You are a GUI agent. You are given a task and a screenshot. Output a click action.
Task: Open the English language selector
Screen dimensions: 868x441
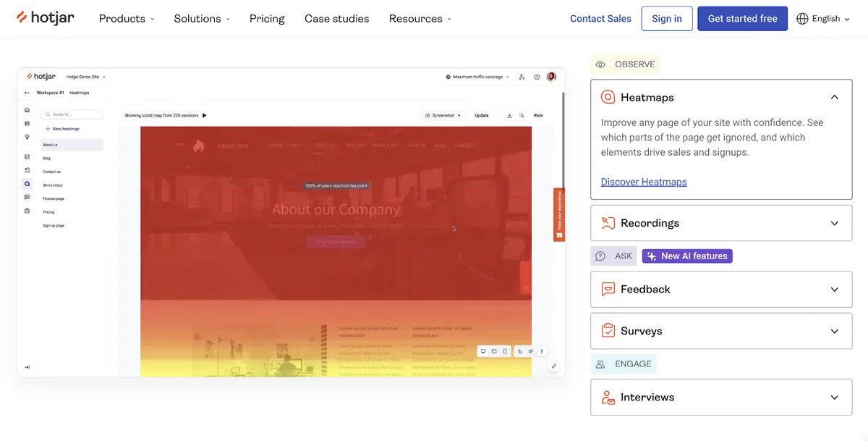pos(823,19)
